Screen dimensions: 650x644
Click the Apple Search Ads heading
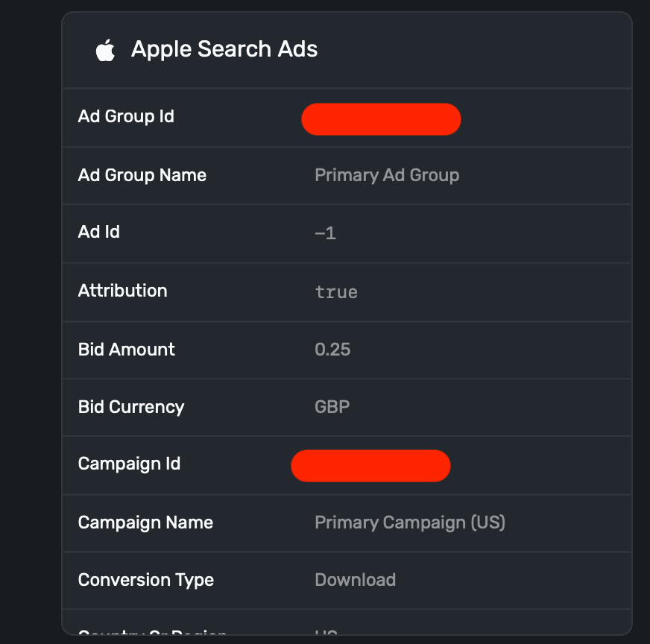224,49
